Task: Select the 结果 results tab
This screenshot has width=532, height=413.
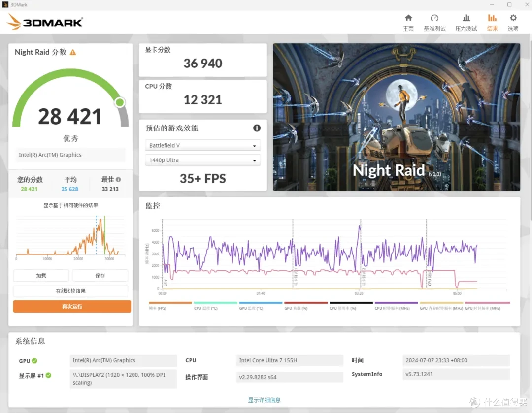Action: [492, 23]
